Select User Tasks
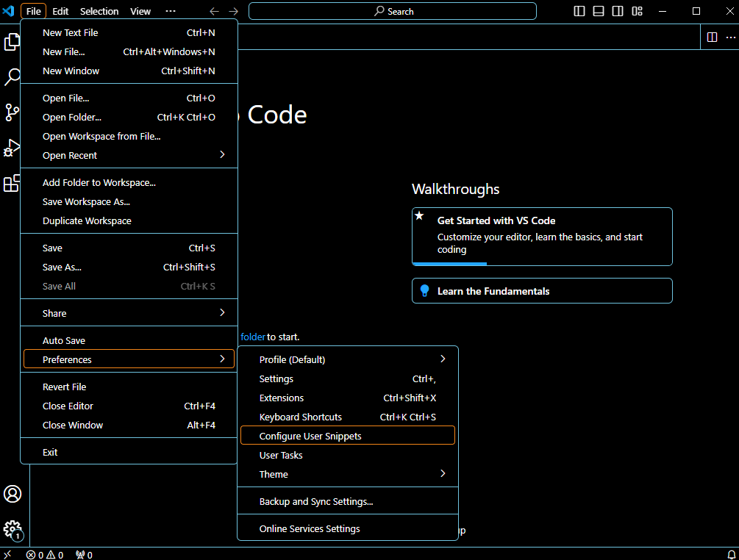Viewport: 739px width, 560px height. 348,455
